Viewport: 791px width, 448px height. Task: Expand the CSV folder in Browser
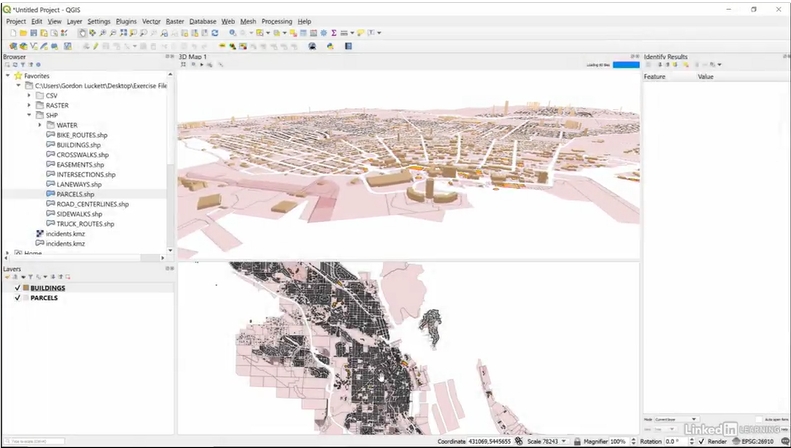tap(30, 95)
